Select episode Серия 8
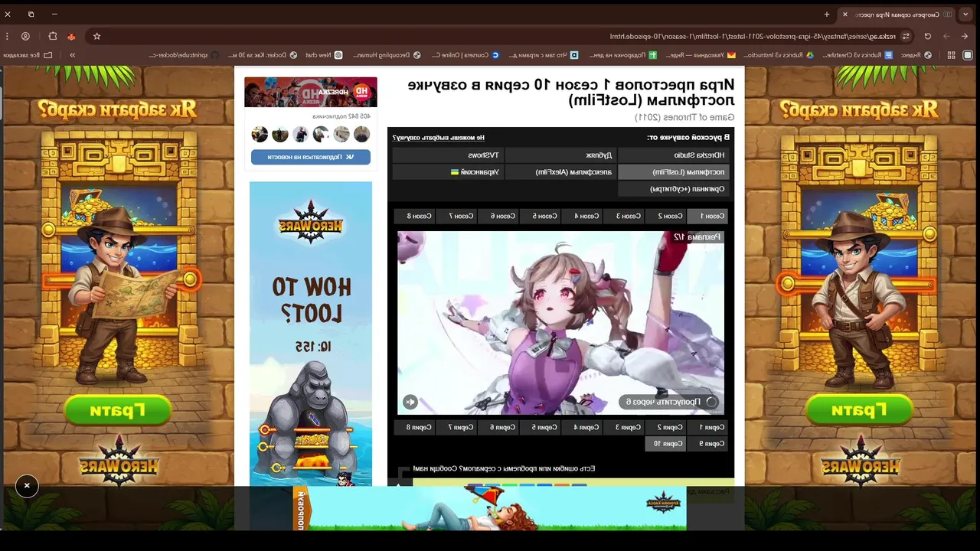 click(415, 427)
